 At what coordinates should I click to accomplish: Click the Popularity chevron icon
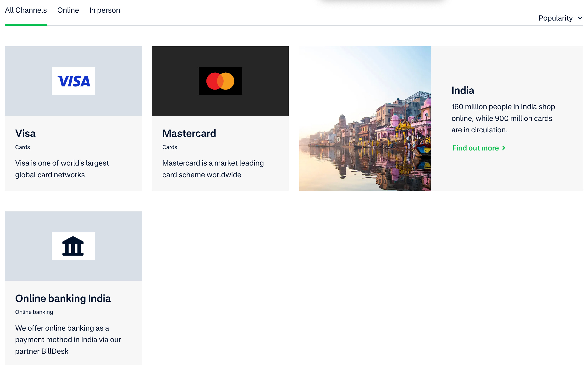click(580, 18)
